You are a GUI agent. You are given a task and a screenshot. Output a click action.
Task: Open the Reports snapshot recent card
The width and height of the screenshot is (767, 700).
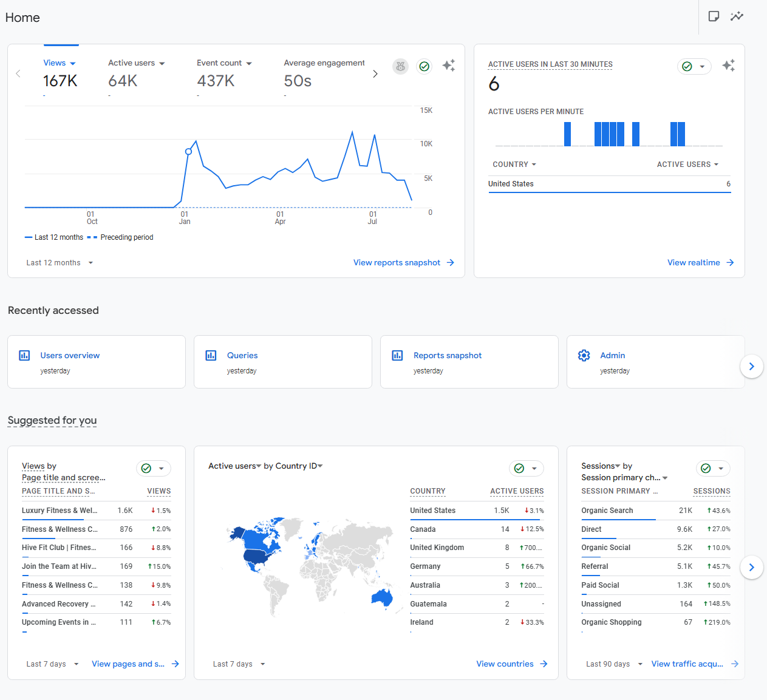point(469,362)
